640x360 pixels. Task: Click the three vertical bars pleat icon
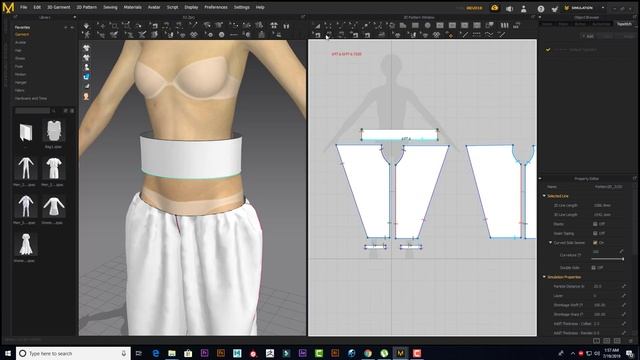click(504, 25)
